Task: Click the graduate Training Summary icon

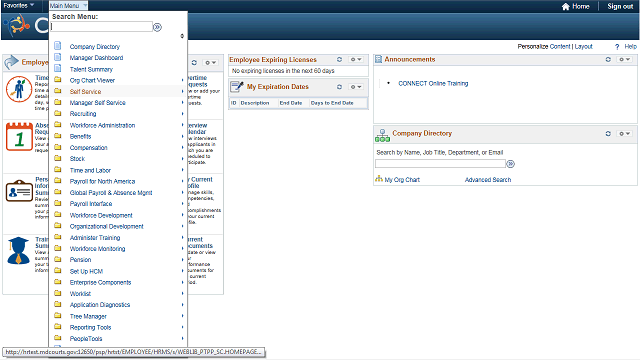Action: (19, 251)
